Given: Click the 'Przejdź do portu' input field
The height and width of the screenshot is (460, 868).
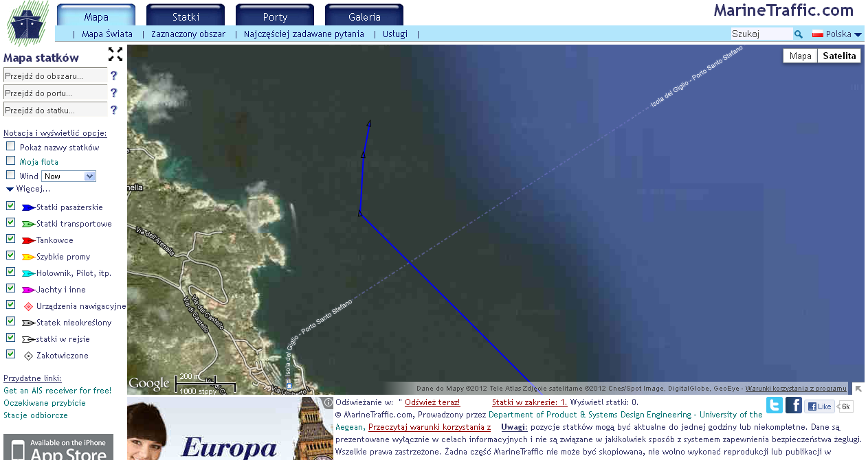Looking at the screenshot, I should 55,93.
